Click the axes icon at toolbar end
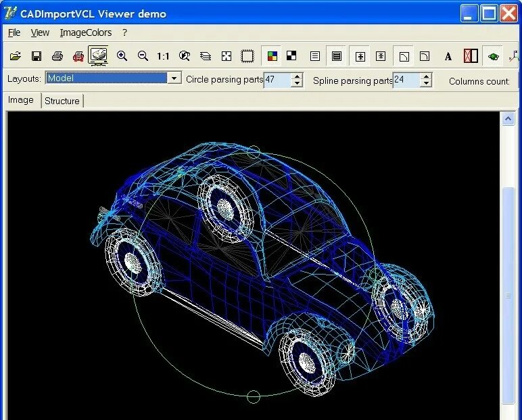This screenshot has height=420, width=522. 515,56
